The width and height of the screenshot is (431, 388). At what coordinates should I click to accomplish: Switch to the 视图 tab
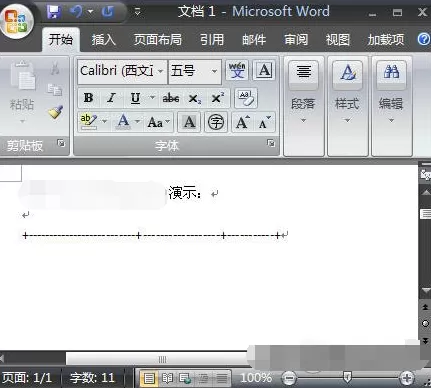(x=338, y=40)
